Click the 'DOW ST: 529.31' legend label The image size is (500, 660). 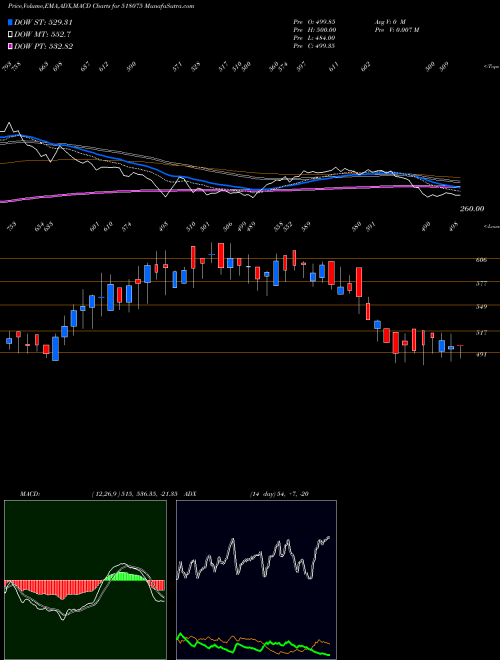click(43, 22)
